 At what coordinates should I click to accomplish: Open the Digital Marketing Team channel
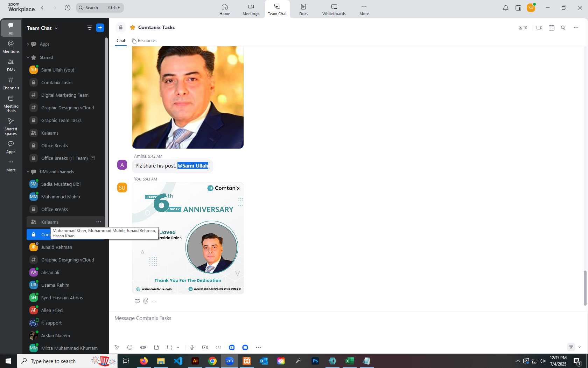[65, 95]
